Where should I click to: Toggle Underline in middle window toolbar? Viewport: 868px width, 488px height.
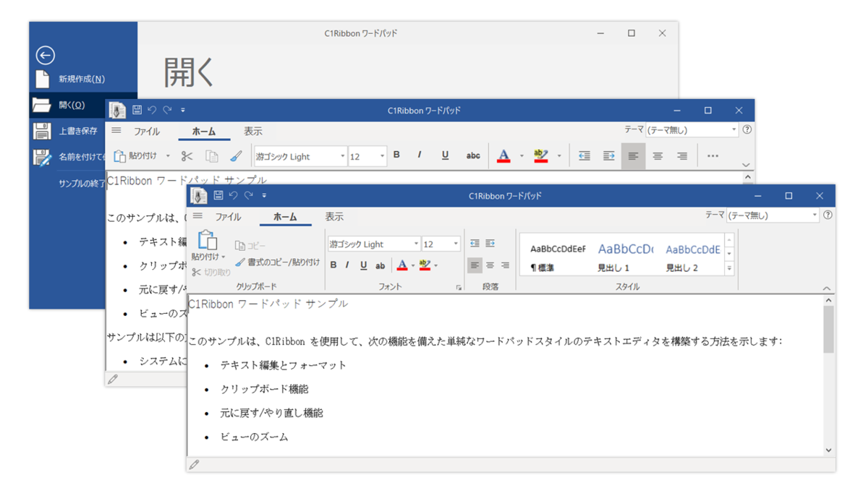445,155
